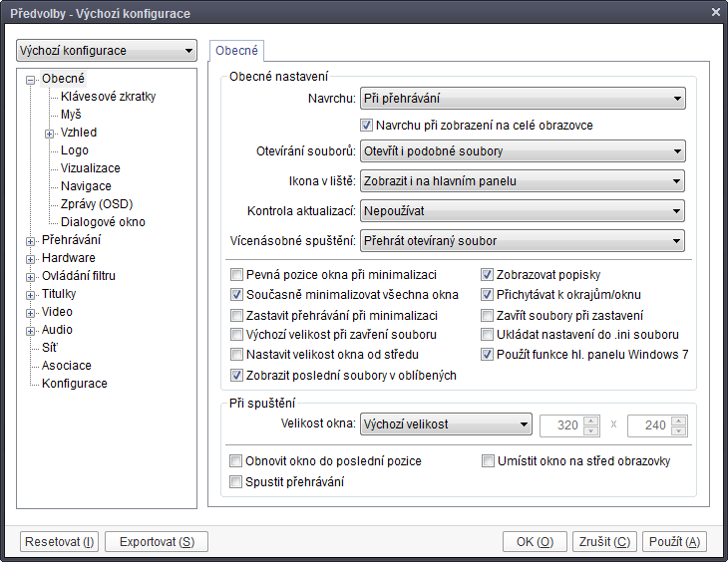Close the Předvolby dialog window
Viewport: 728px width, 562px height.
(x=714, y=13)
